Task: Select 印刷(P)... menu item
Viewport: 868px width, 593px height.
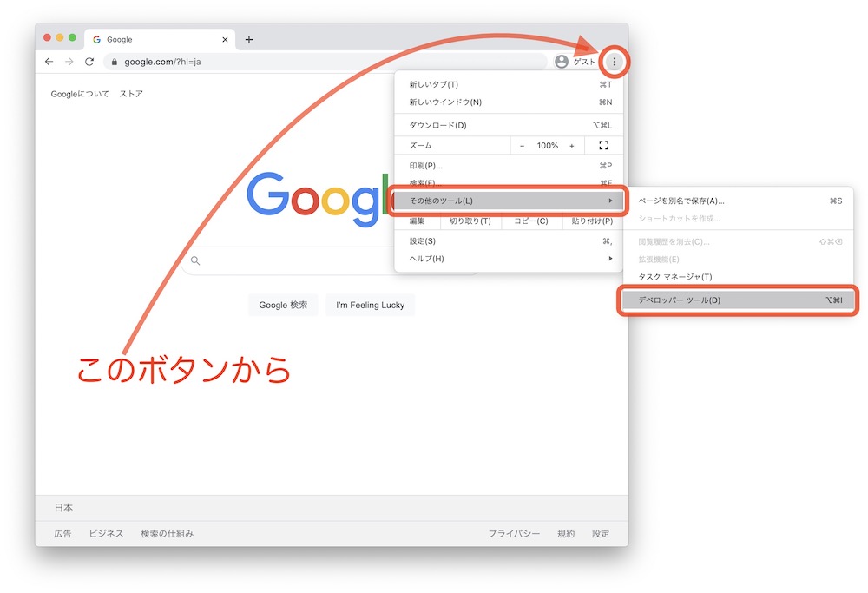Action: click(509, 166)
